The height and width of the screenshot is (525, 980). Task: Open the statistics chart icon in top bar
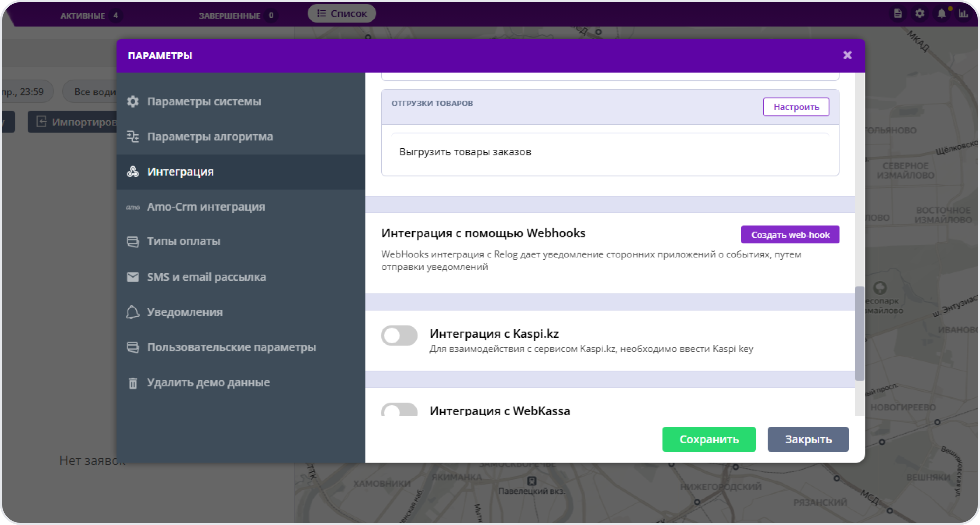coord(963,14)
